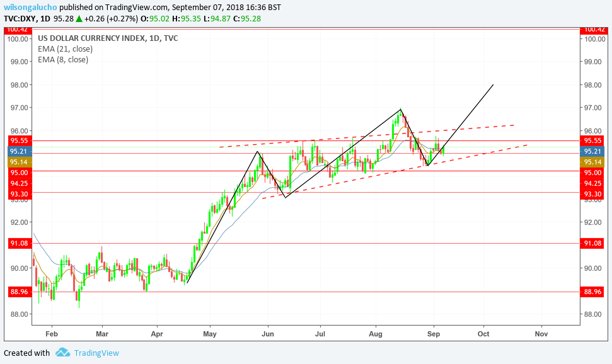Image resolution: width=612 pixels, height=364 pixels.
Task: Click the H:95.35 high value
Action: pyautogui.click(x=186, y=19)
